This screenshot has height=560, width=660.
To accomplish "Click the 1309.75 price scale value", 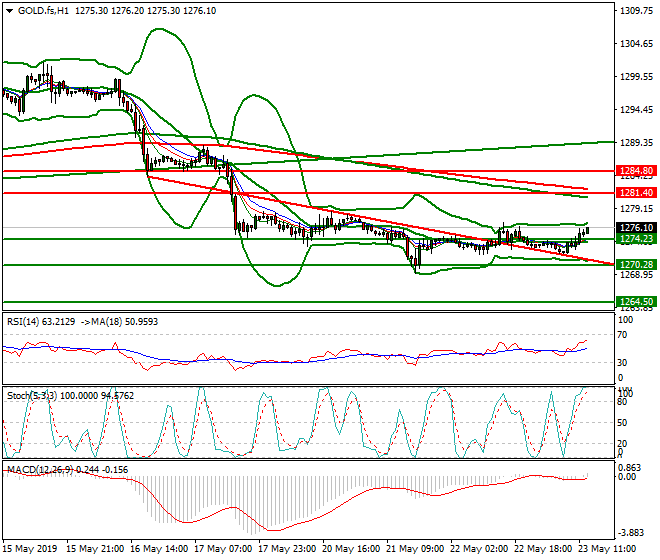I will pos(637,11).
